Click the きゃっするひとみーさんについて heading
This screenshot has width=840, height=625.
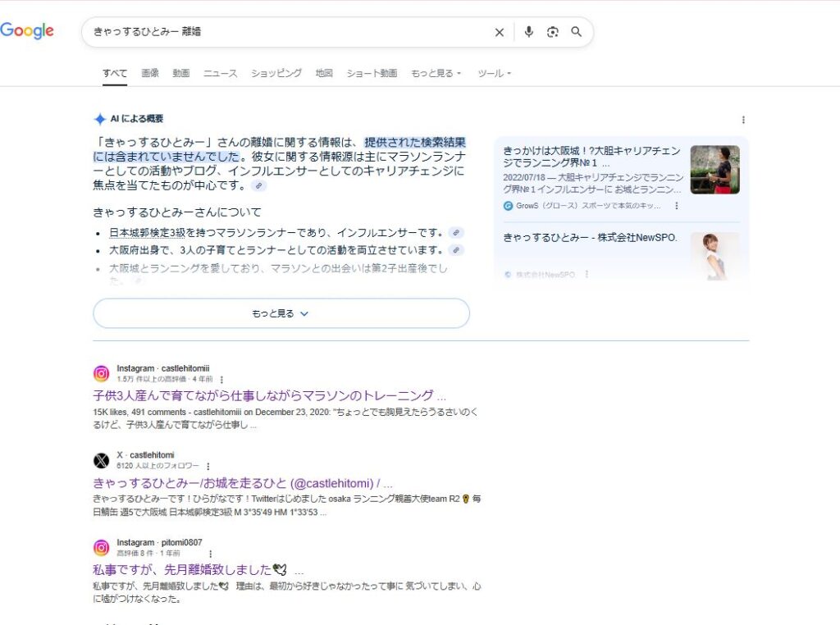[177, 212]
